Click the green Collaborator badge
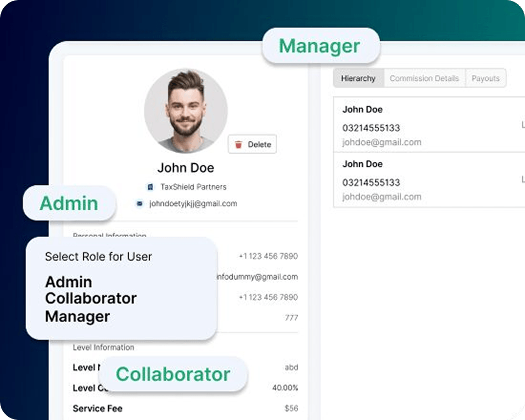The height and width of the screenshot is (420, 525). (x=173, y=374)
